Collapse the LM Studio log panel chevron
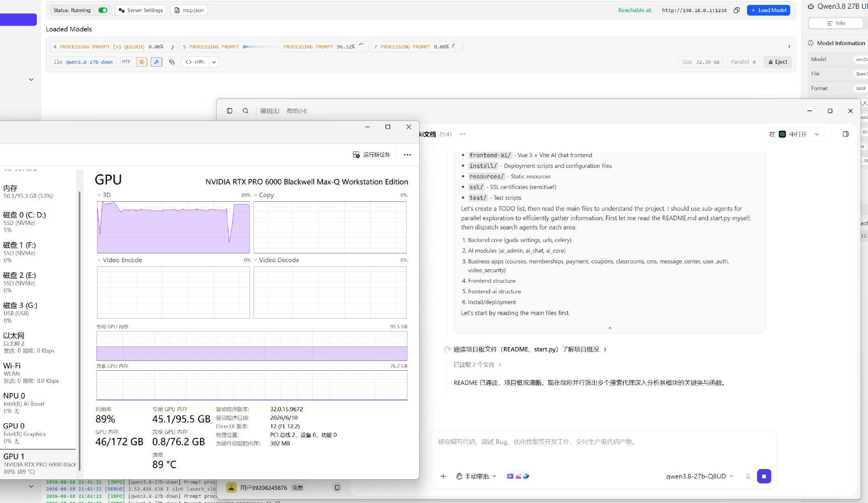Image resolution: width=868 pixels, height=503 pixels. (x=31, y=487)
